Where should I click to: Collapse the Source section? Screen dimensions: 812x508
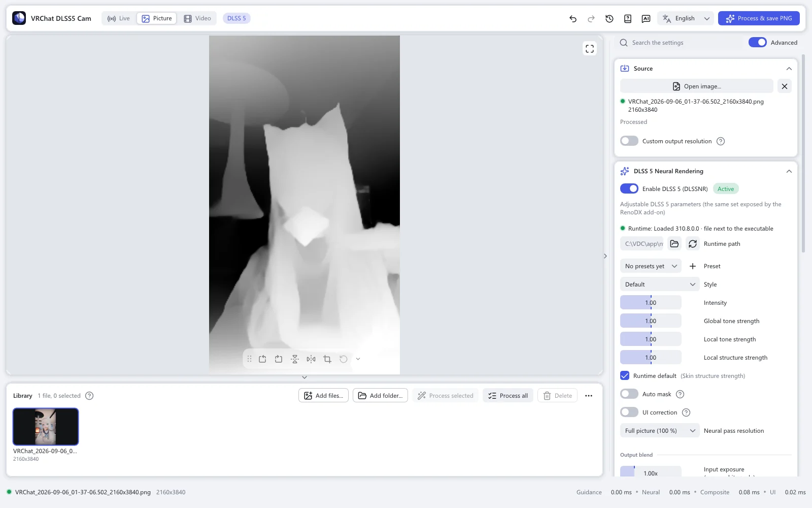[789, 69]
